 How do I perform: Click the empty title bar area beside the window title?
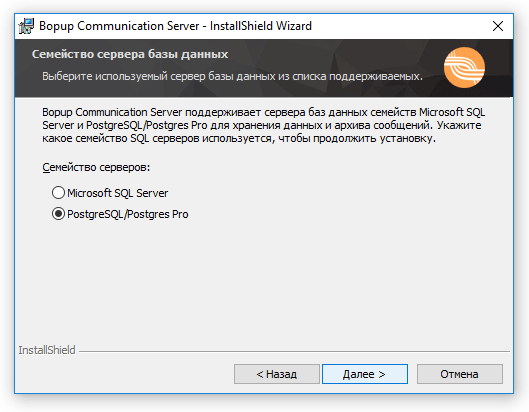coord(398,26)
